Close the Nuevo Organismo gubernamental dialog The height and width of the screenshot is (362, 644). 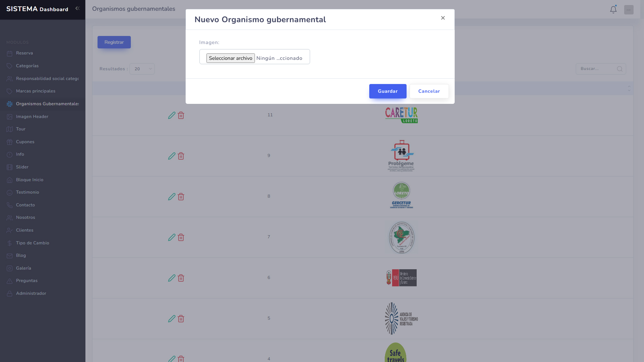[443, 18]
